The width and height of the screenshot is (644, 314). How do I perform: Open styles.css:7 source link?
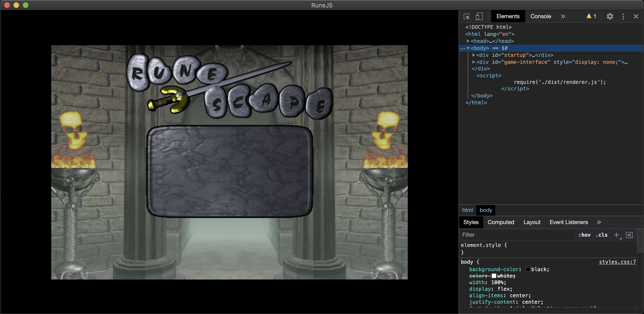click(617, 262)
